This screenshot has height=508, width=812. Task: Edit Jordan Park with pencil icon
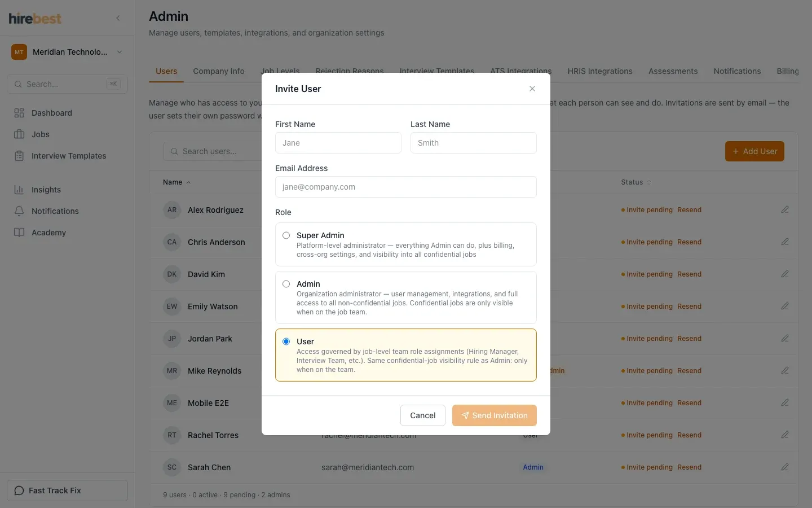784,338
